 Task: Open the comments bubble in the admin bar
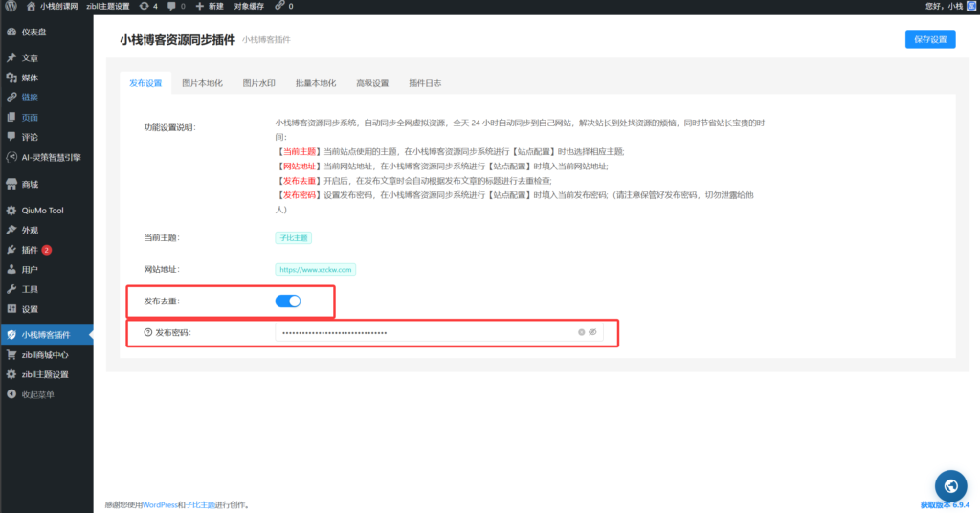coord(176,7)
